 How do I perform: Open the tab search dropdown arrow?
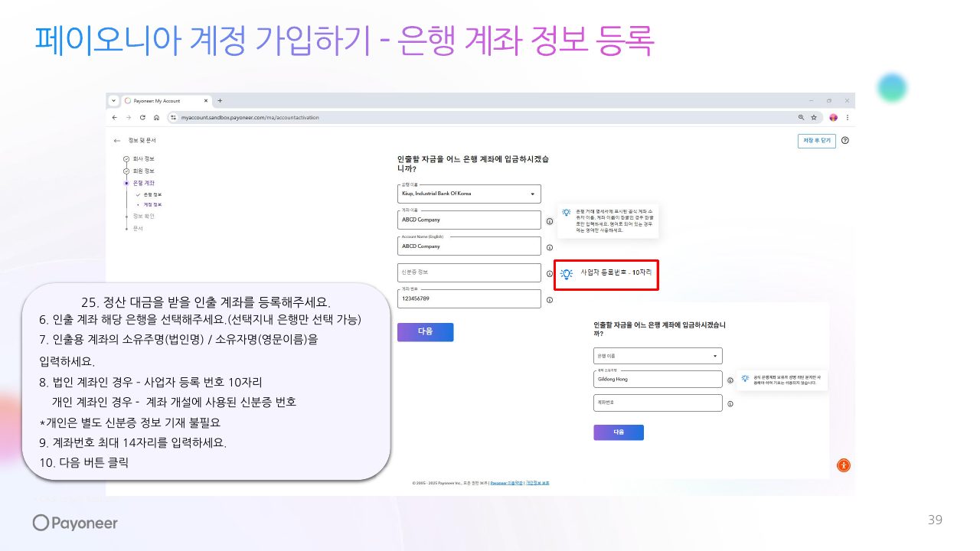tap(113, 100)
